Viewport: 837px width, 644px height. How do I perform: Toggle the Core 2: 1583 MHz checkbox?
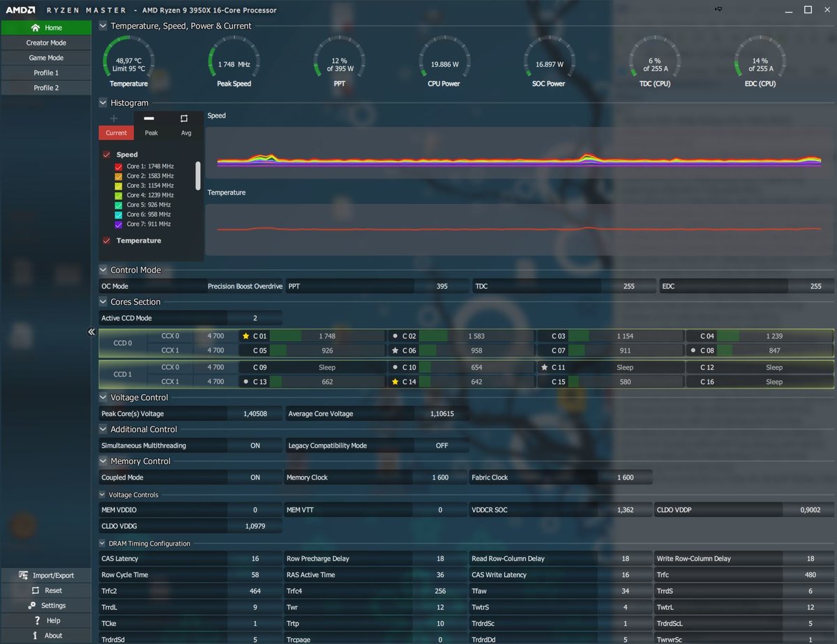pos(119,176)
